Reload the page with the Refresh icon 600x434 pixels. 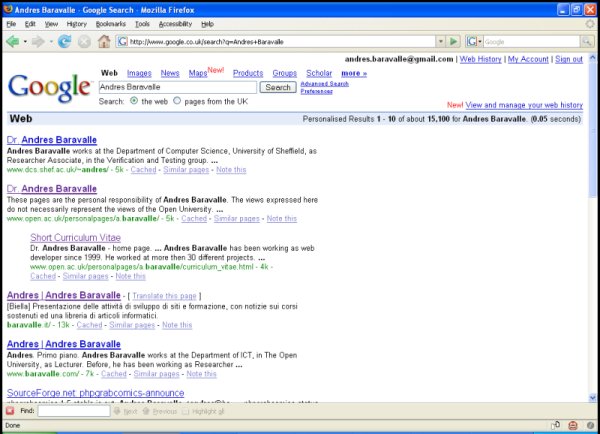[64, 41]
